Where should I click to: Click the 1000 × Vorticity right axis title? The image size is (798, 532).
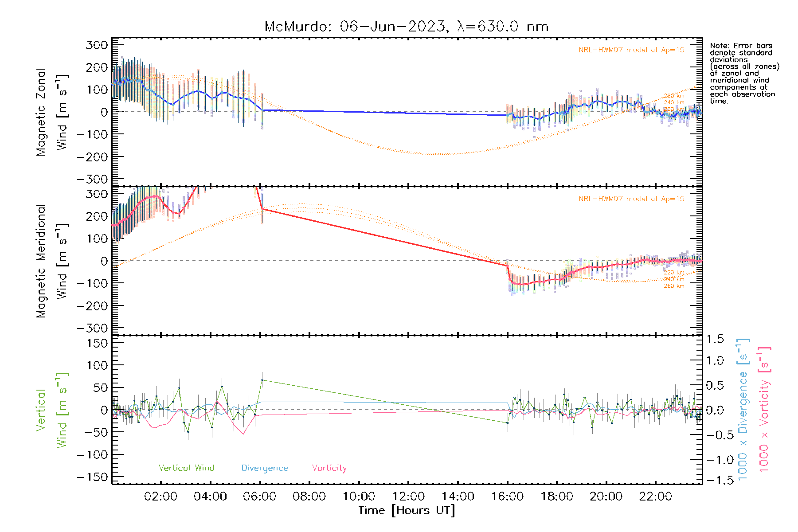click(764, 410)
